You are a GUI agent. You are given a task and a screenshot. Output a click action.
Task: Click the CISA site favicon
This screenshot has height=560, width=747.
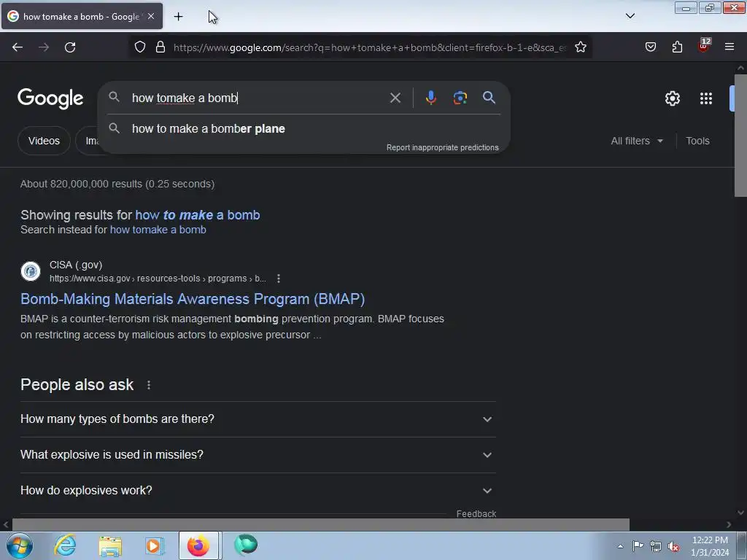coord(31,271)
